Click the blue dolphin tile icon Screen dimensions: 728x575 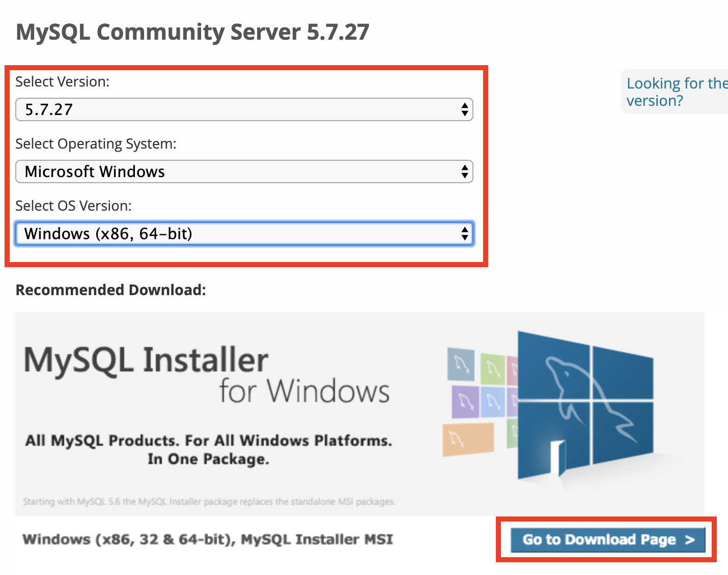(492, 402)
